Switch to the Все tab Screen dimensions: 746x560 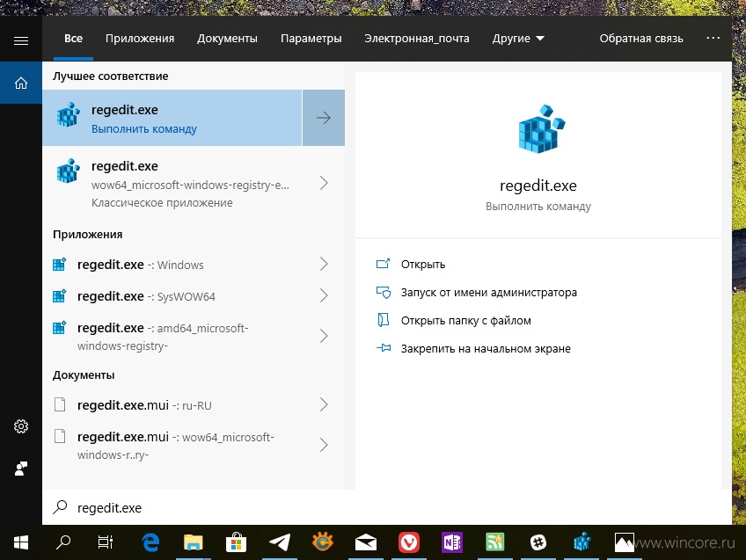click(x=73, y=39)
